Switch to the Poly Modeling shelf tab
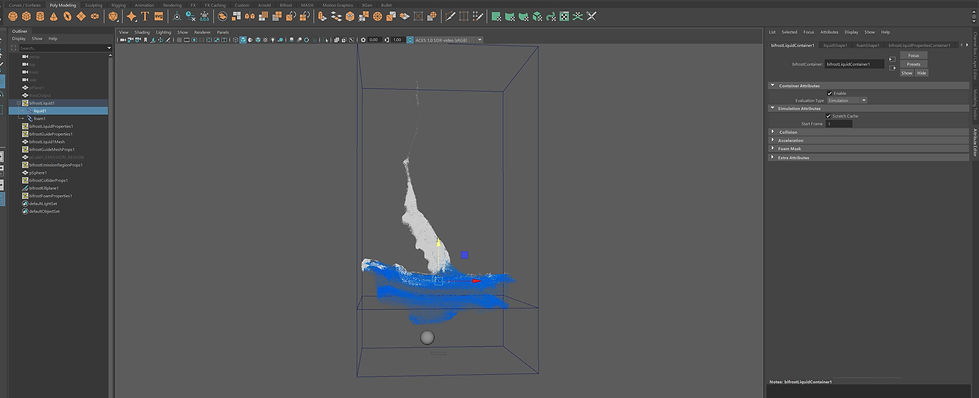Image resolution: width=979 pixels, height=398 pixels. pos(62,5)
